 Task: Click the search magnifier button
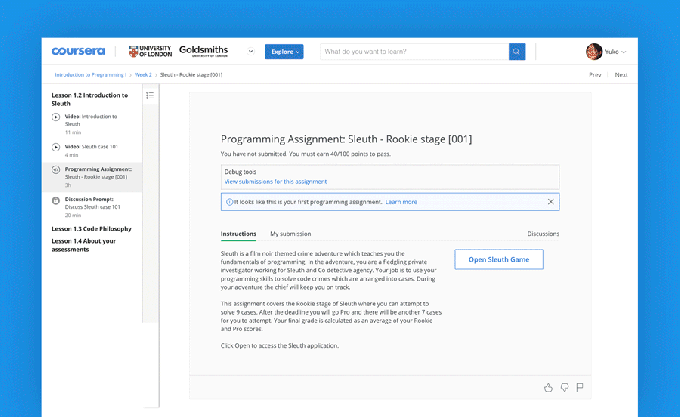point(517,51)
